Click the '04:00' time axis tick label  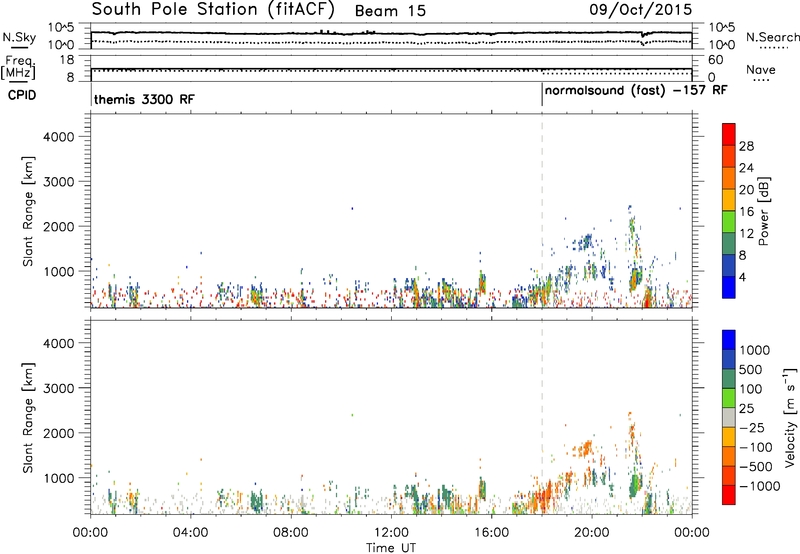click(x=191, y=533)
